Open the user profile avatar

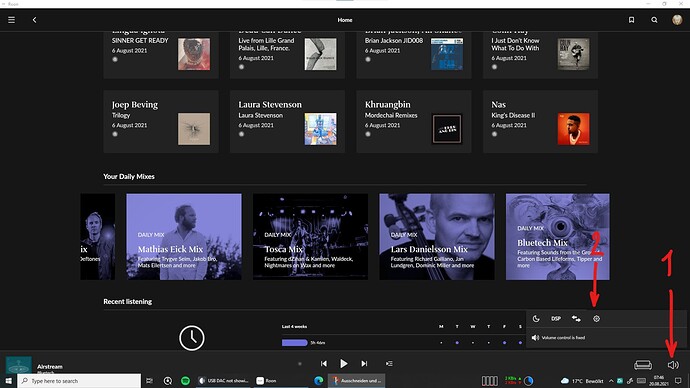coord(677,20)
